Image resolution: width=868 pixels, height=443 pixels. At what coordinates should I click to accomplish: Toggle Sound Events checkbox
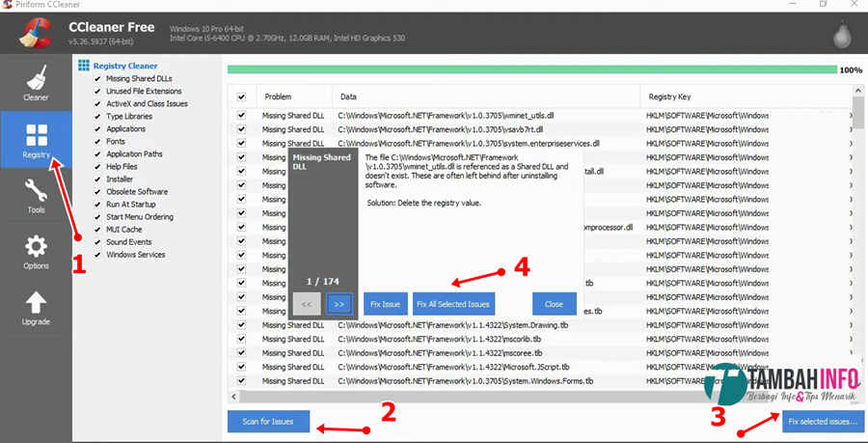click(x=98, y=242)
